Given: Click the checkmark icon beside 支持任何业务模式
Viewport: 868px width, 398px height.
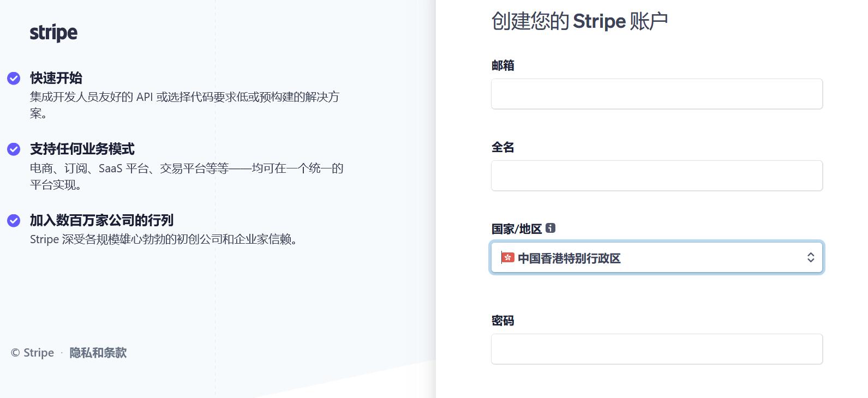Looking at the screenshot, I should pyautogui.click(x=14, y=149).
